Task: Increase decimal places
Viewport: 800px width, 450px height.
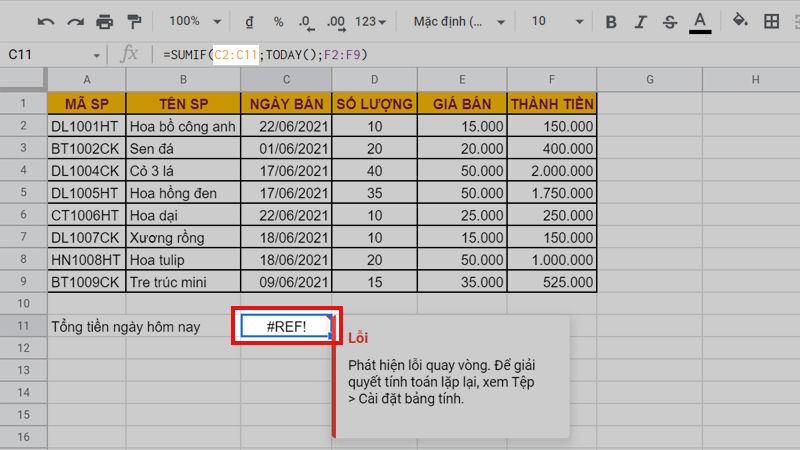Action: point(336,22)
